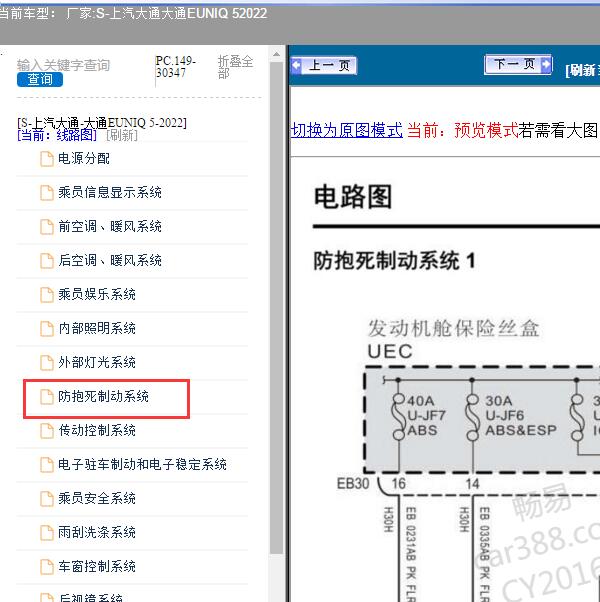Open 乘员信息显示系统 entry
Viewport: 600px width, 602px height.
[110, 192]
